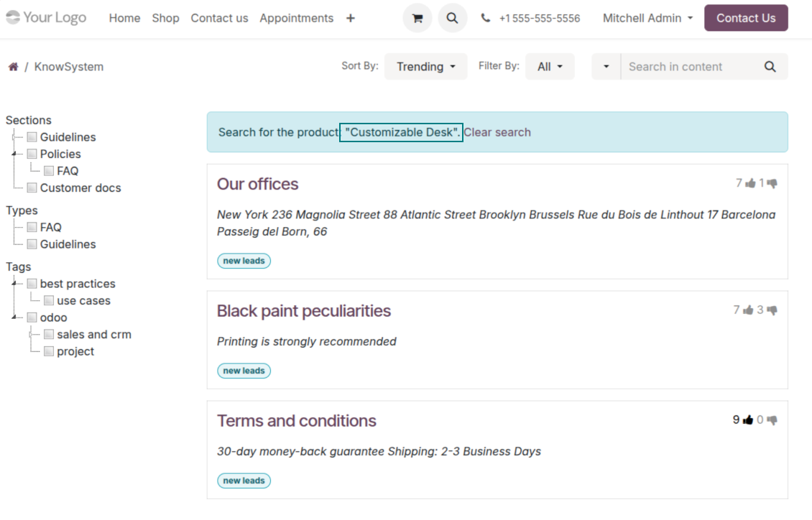Check the Guidelines section checkbox
The width and height of the screenshot is (812, 520).
tap(32, 137)
